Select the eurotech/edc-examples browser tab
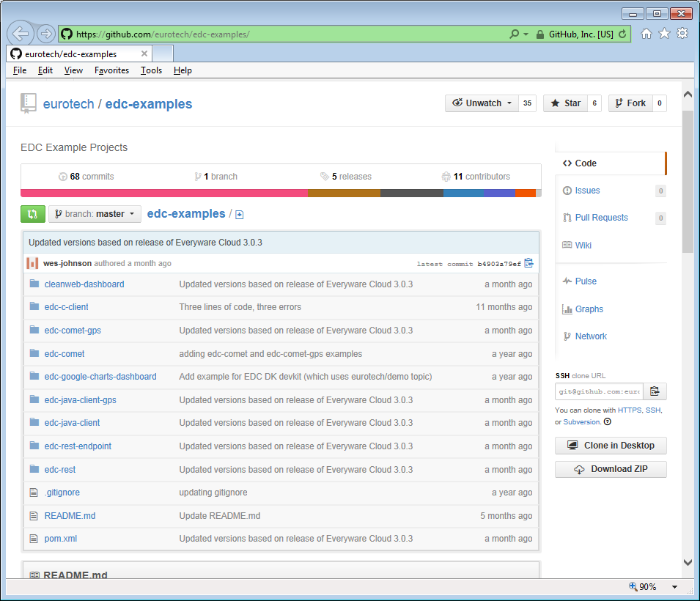This screenshot has height=601, width=700. 79,54
